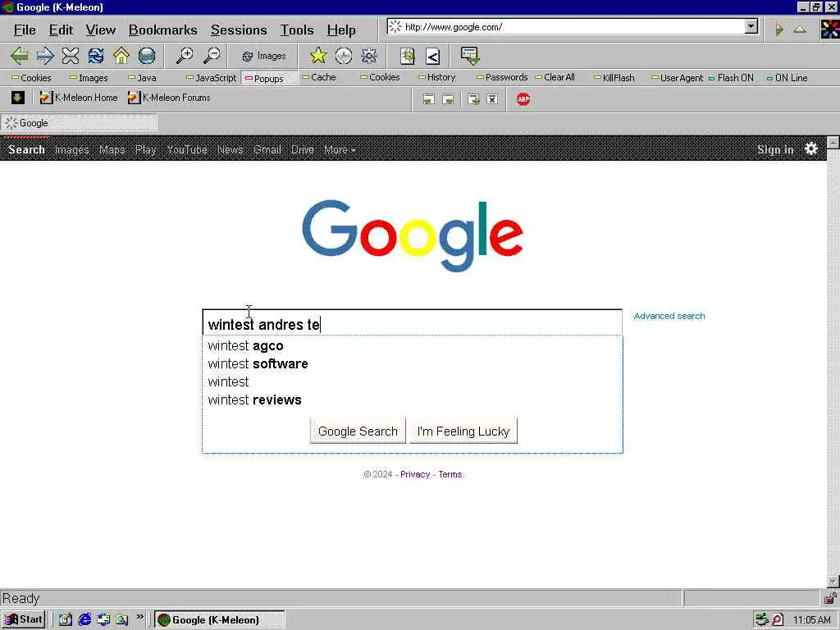
Task: Open the Sessions menu
Action: coord(239,30)
